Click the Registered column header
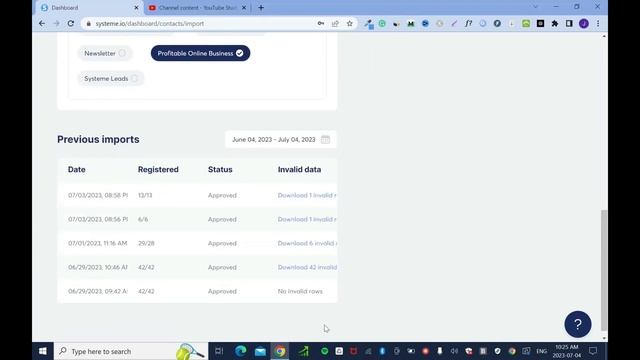 pyautogui.click(x=158, y=169)
